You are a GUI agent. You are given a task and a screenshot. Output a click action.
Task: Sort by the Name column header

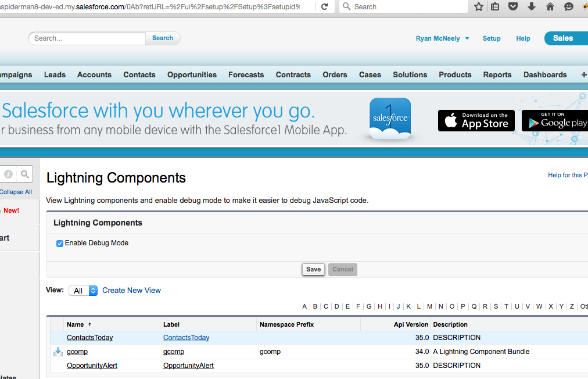click(76, 324)
